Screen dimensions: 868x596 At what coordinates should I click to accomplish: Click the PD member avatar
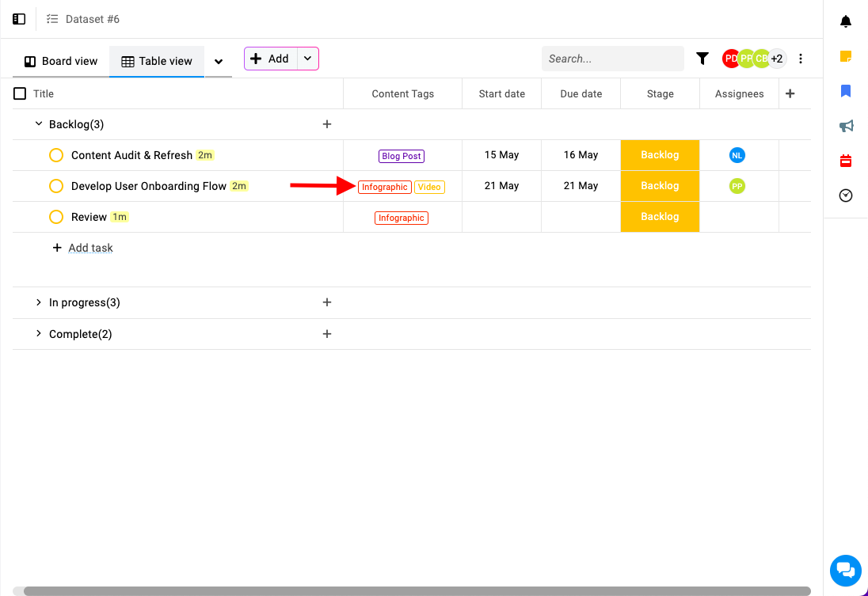click(729, 59)
